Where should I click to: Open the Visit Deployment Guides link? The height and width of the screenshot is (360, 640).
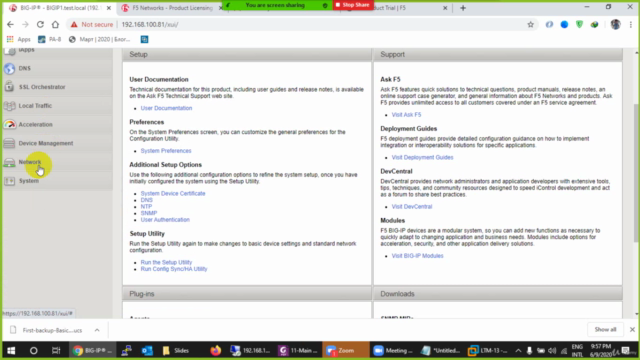422,157
